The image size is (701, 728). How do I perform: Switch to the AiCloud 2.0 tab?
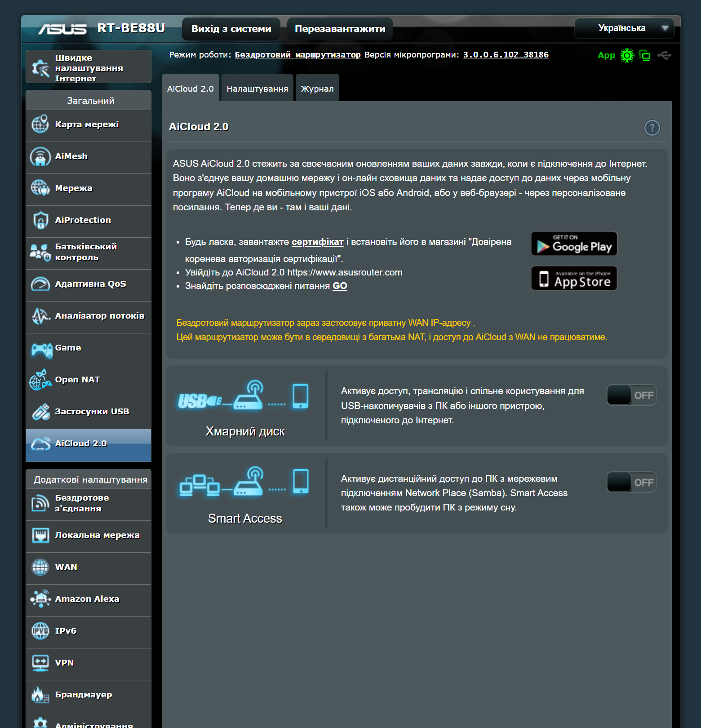pyautogui.click(x=191, y=88)
